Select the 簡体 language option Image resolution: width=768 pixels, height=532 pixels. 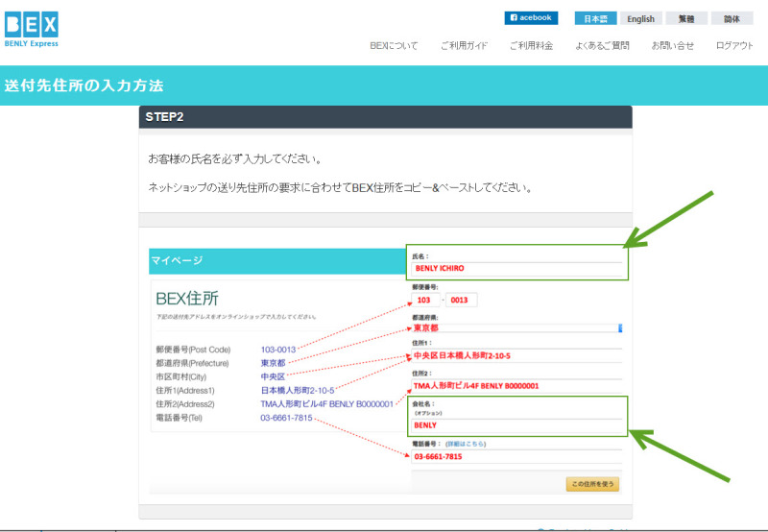tap(732, 18)
